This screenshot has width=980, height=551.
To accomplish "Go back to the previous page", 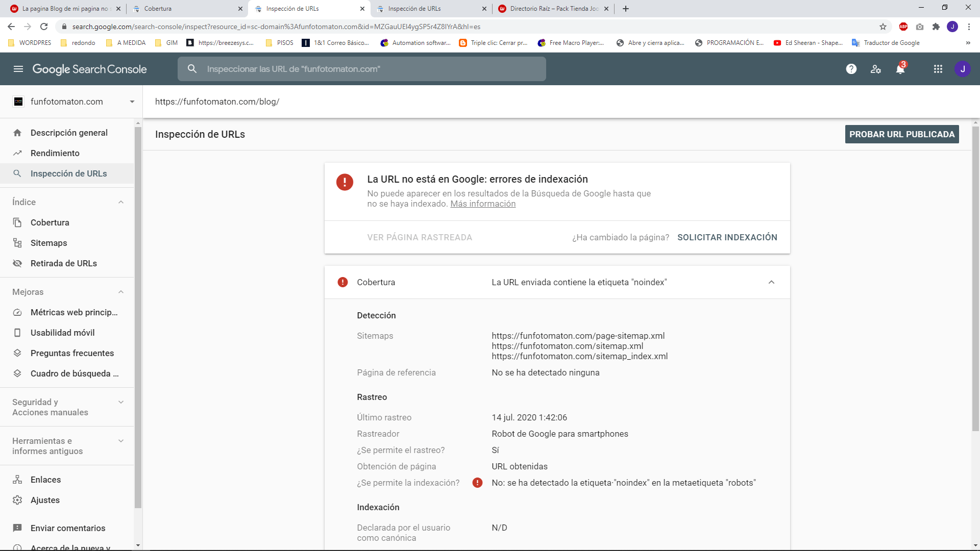I will point(11,27).
